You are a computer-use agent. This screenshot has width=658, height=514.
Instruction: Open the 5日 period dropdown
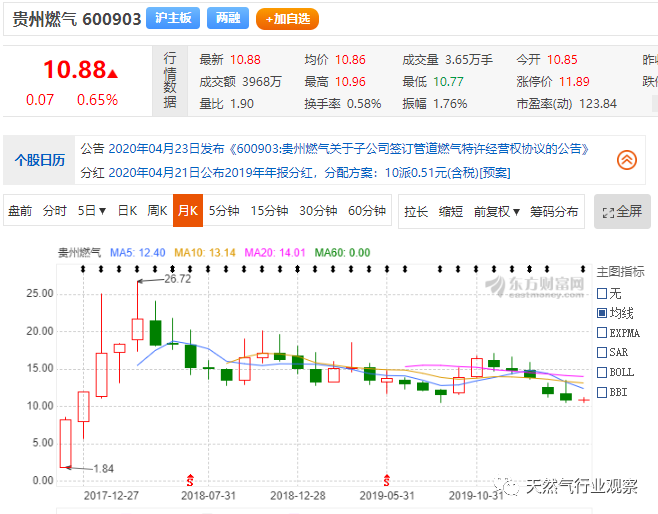92,211
